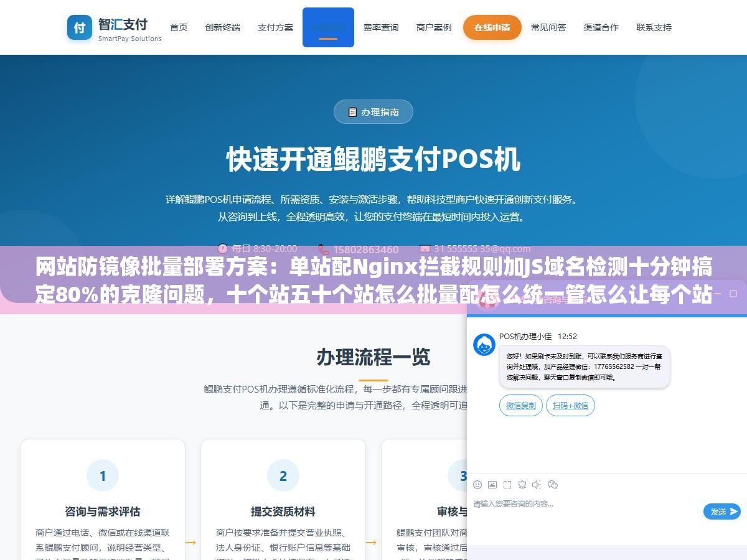Click the WeChat icon in the chat toolbar
Screen dimensions: 747x560
(553, 485)
